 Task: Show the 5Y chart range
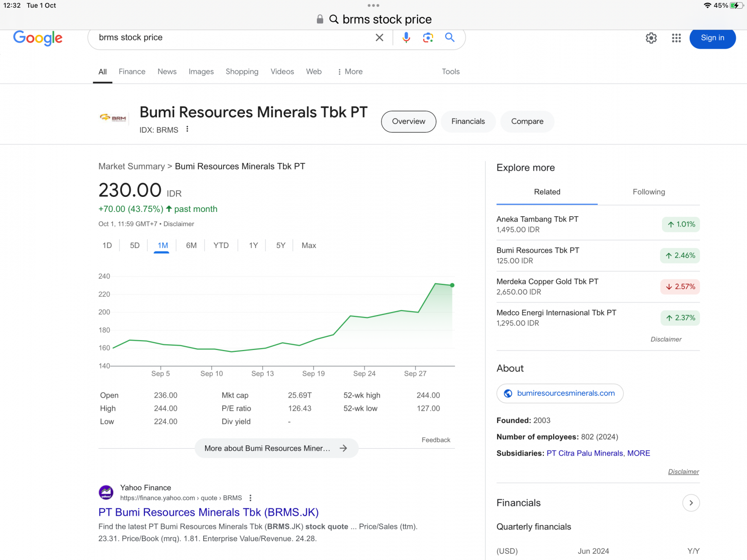(280, 245)
